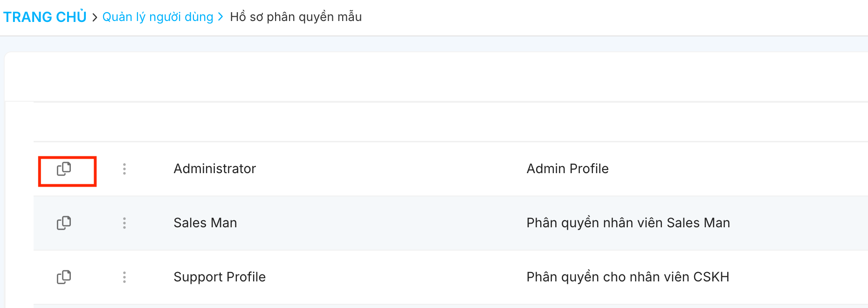The image size is (868, 308).
Task: Open the Support Profile name cell
Action: coord(220,277)
